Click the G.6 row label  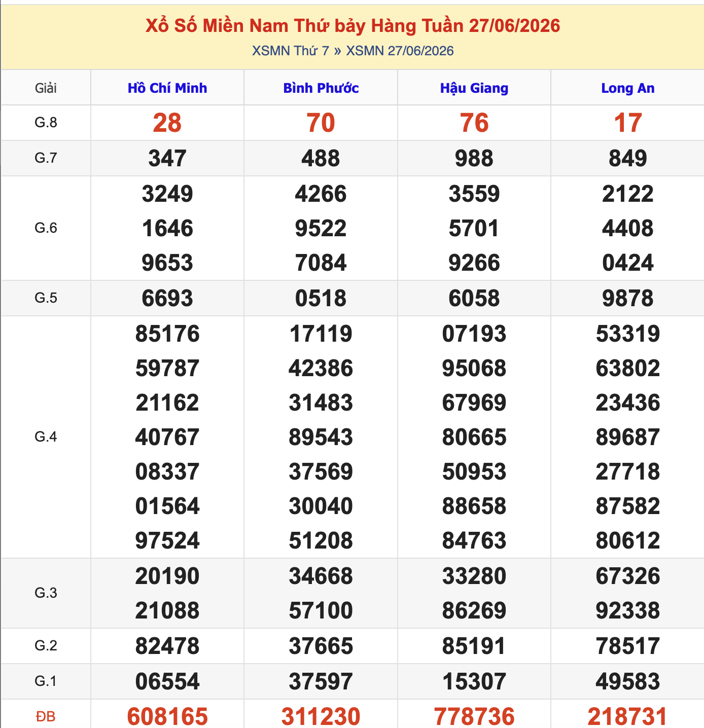(x=46, y=228)
